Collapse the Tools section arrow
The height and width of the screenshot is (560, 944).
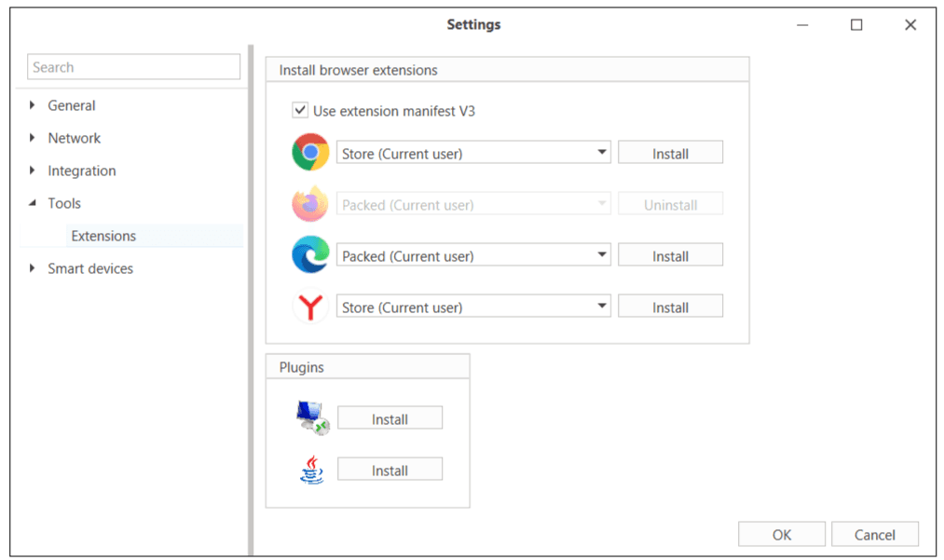[x=34, y=203]
